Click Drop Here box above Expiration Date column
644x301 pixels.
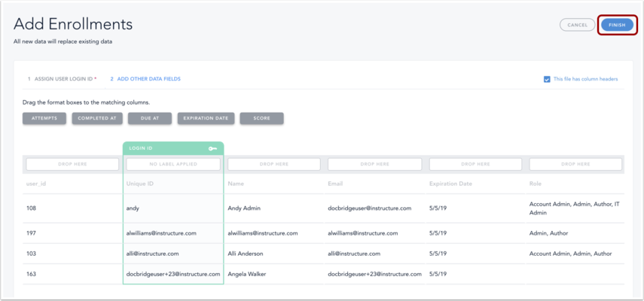coord(475,164)
